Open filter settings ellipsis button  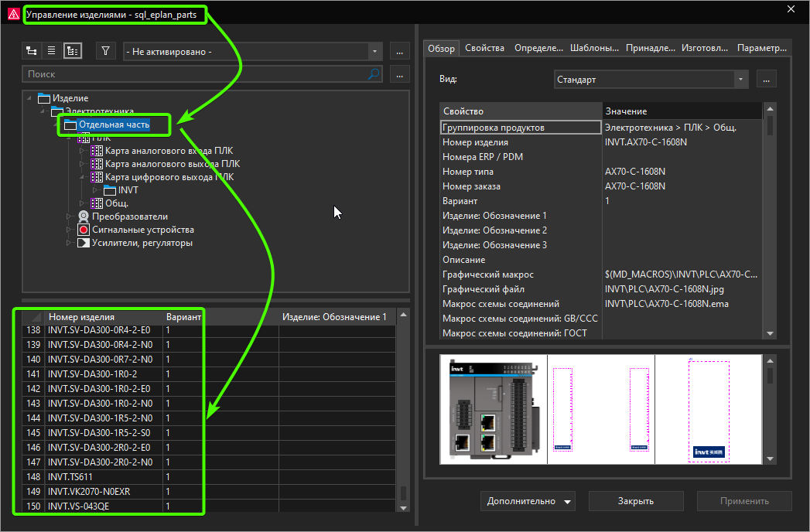(399, 52)
